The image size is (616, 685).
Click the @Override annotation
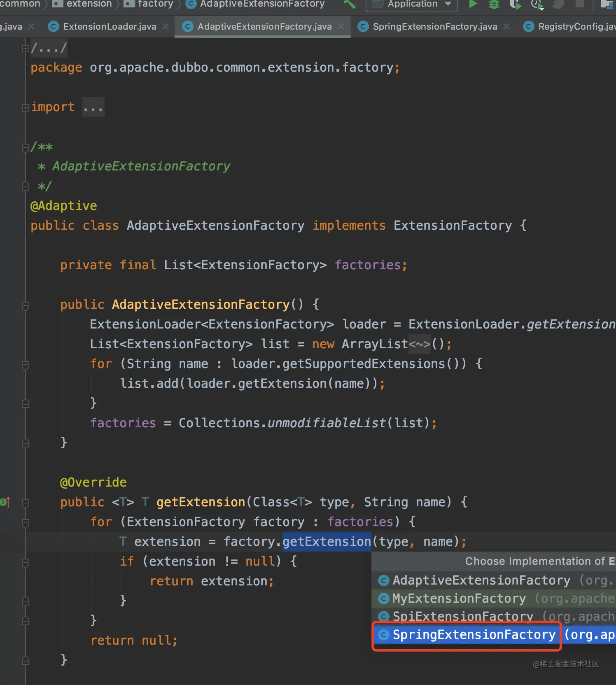pos(93,482)
